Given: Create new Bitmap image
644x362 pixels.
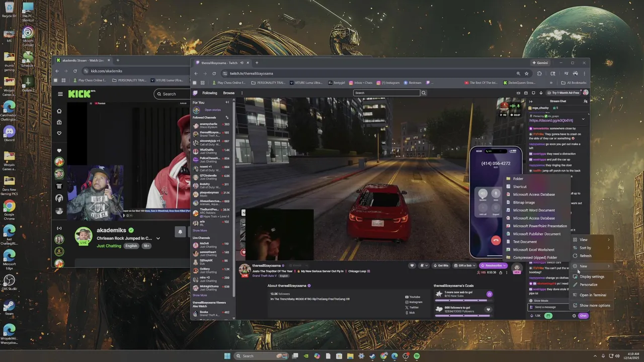Looking at the screenshot, I should pos(538,202).
